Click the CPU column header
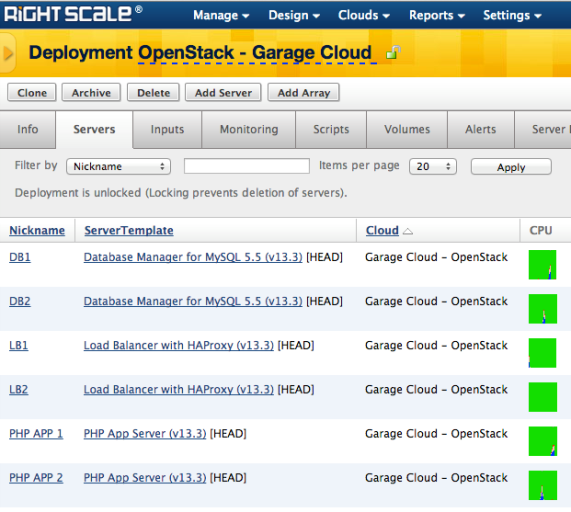571x512 pixels. [x=541, y=231]
